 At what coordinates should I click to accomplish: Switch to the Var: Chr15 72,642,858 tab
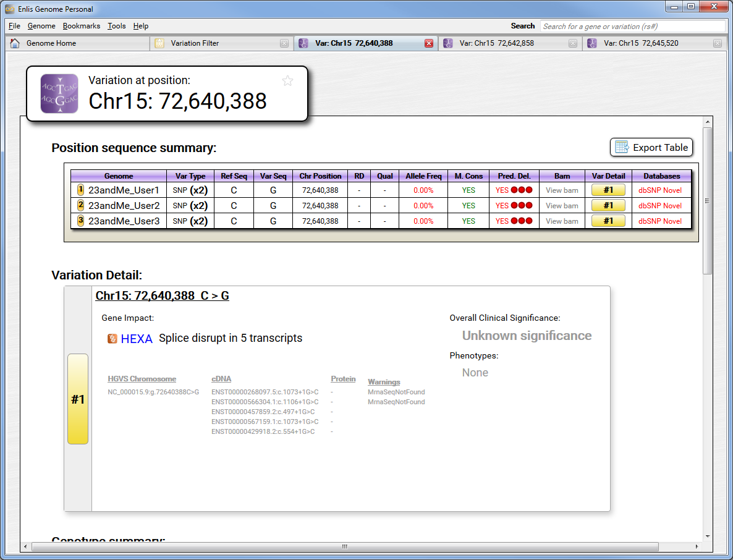click(510, 43)
